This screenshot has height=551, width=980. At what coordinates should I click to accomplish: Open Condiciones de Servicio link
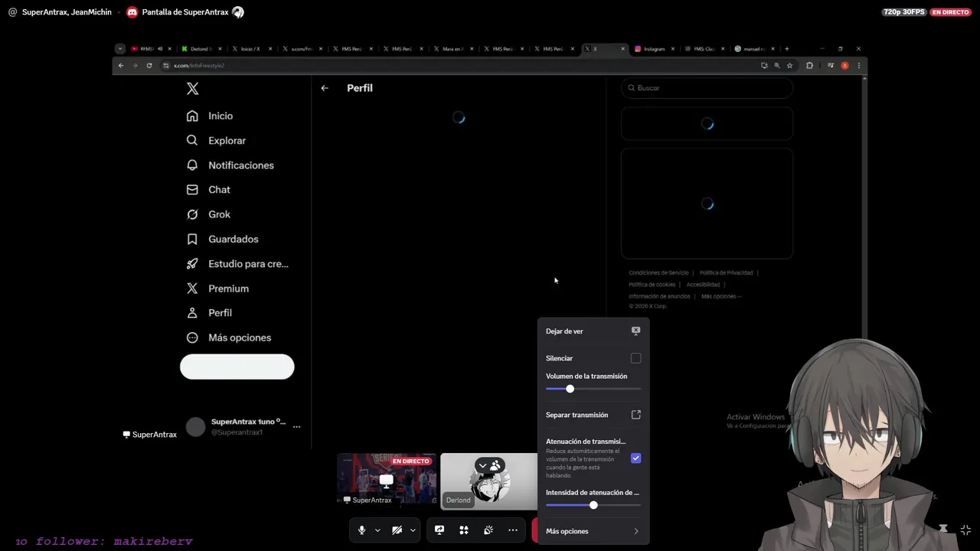658,272
